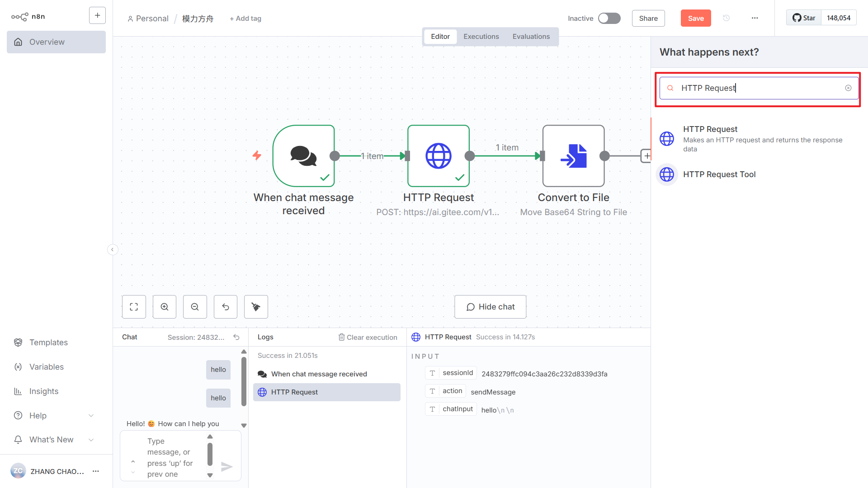Screen dimensions: 868x488
Task: Save the workflow
Action: pyautogui.click(x=695, y=18)
